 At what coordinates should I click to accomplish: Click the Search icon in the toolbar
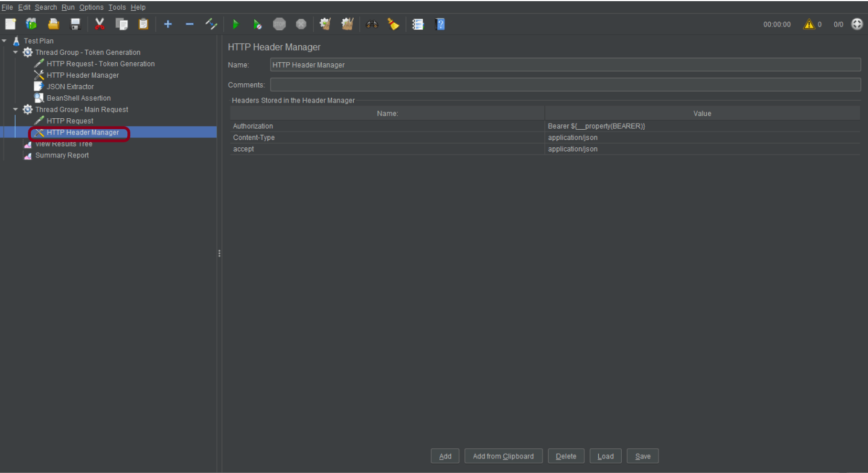coord(372,24)
